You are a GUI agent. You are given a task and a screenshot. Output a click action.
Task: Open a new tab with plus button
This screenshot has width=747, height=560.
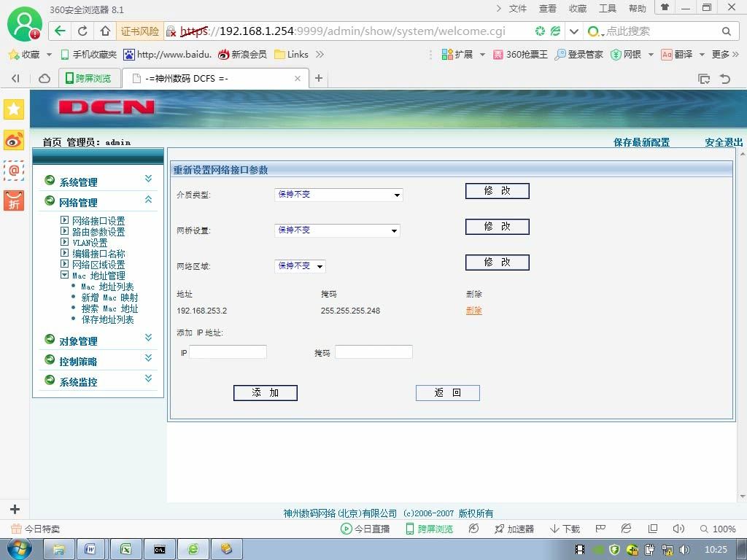(319, 78)
